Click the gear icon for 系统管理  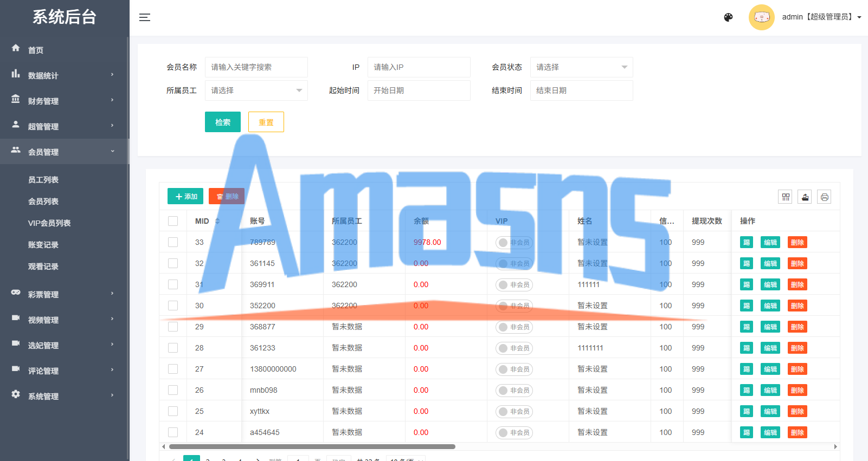[x=16, y=394]
